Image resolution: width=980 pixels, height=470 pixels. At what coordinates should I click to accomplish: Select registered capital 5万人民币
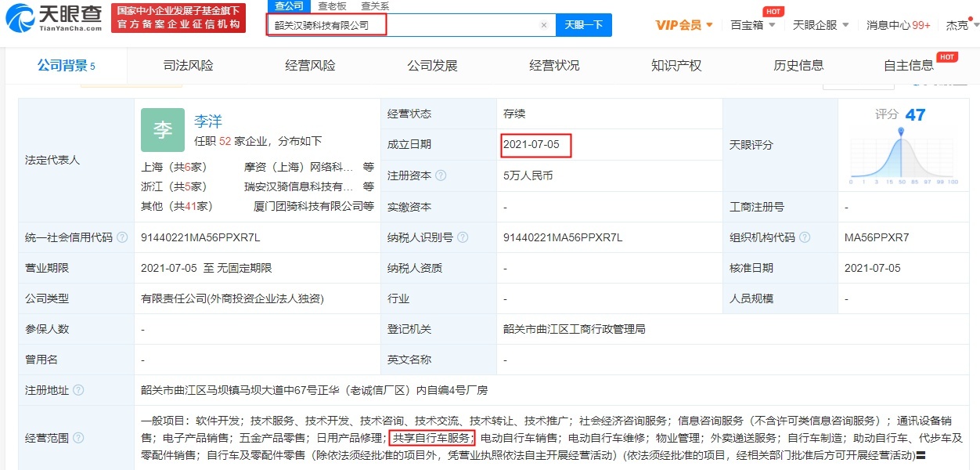tap(528, 175)
